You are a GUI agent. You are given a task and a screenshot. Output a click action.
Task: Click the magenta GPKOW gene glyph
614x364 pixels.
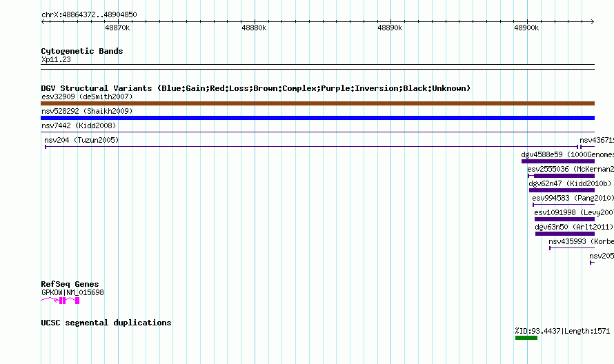coord(60,300)
